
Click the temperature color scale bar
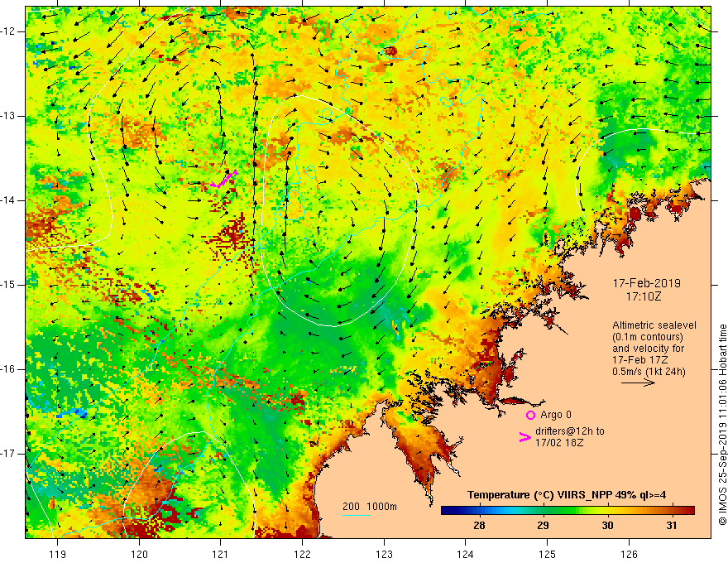pos(568,511)
